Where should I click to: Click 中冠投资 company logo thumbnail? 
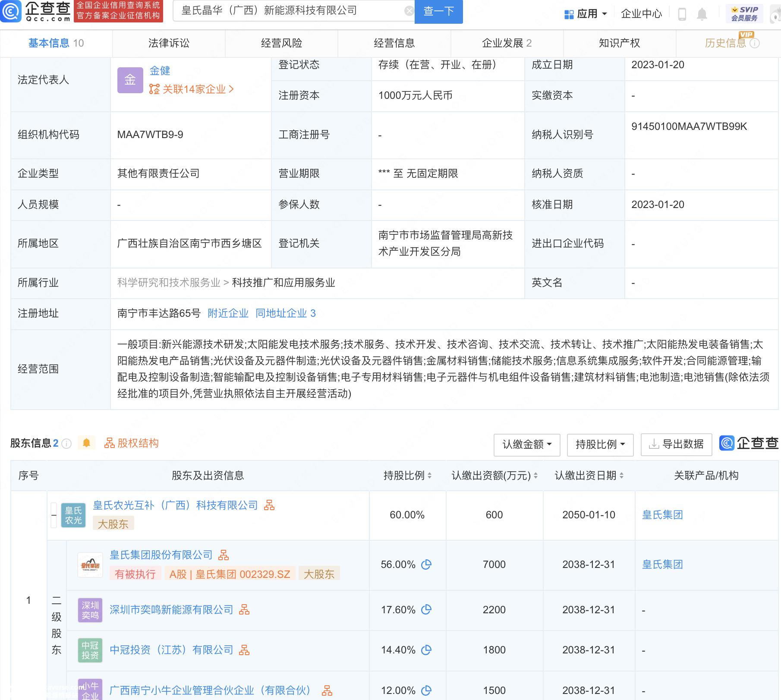click(x=90, y=650)
